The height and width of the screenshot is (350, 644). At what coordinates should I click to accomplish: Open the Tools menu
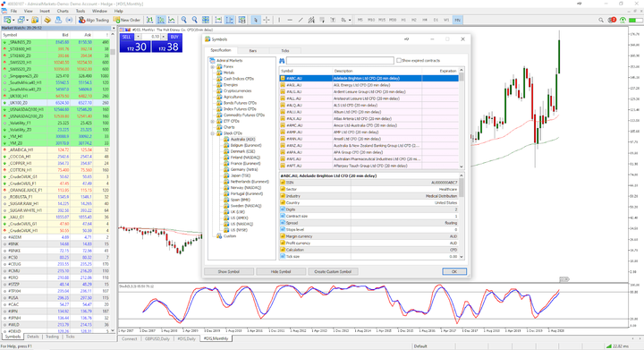[x=80, y=11]
